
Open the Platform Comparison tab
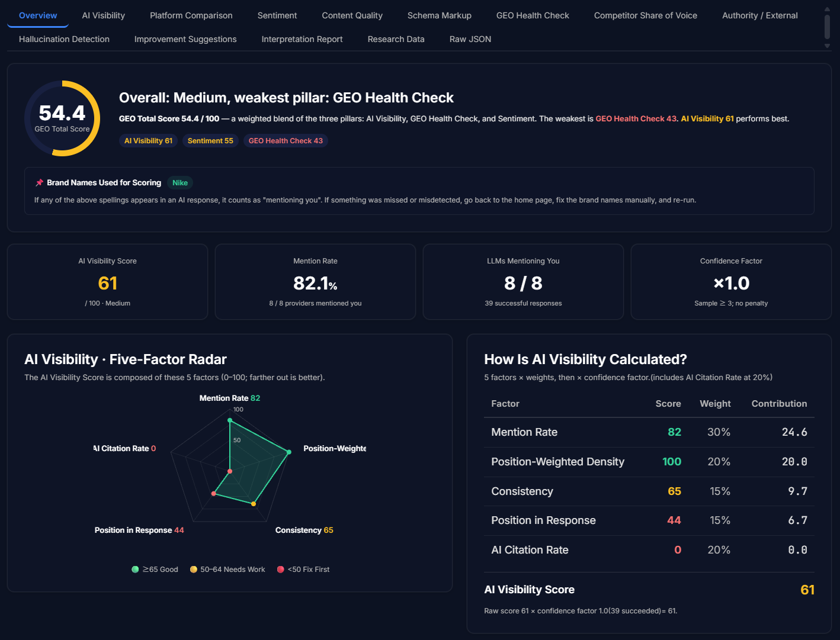click(x=191, y=15)
